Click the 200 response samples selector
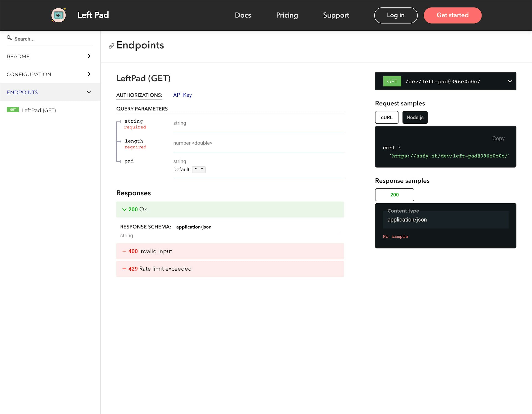532x414 pixels. click(x=394, y=194)
